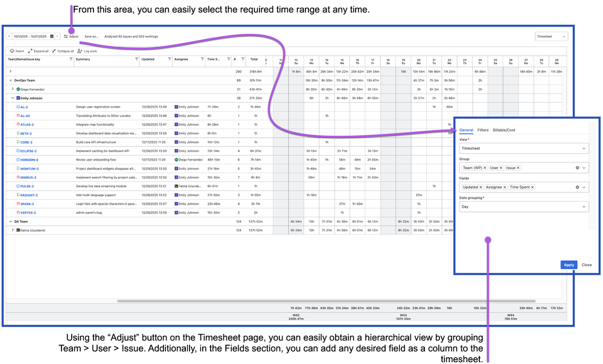
Task: Switch to the General tab
Action: 466,130
